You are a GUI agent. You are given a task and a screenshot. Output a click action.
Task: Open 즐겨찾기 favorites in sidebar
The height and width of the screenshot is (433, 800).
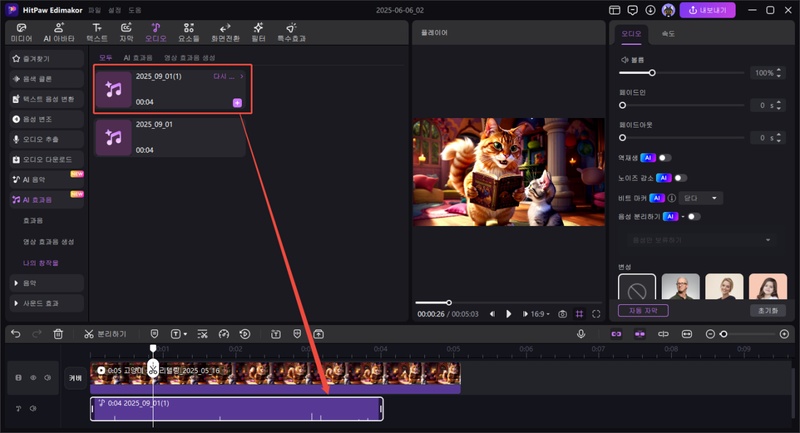[x=46, y=59]
